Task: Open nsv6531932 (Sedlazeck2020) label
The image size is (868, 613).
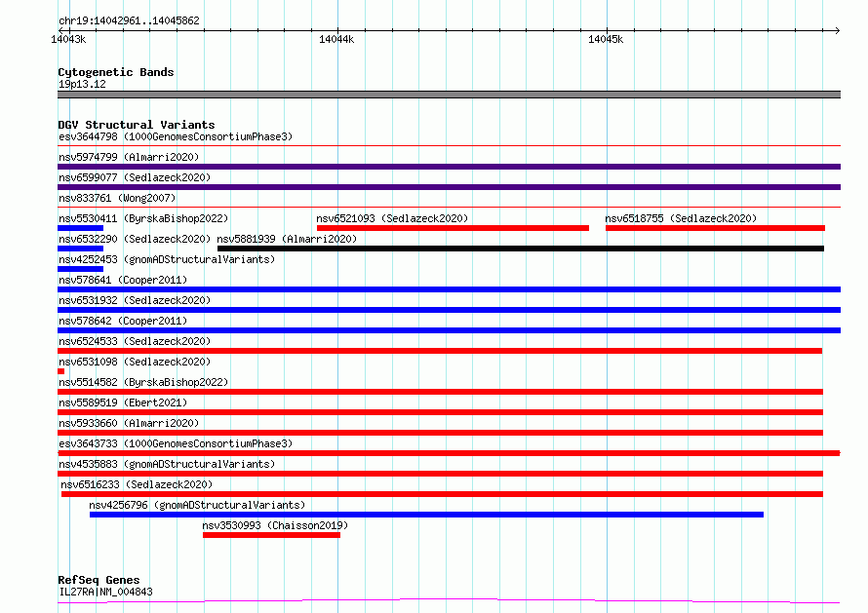Action: point(135,300)
